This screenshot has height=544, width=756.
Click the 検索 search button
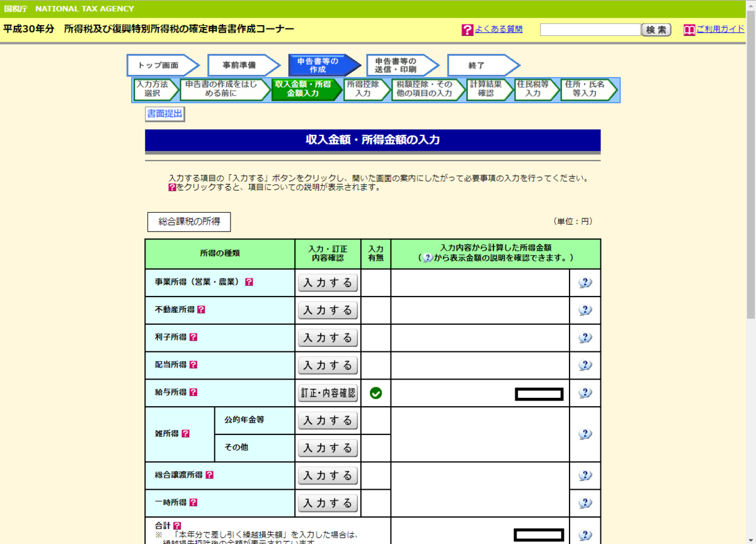click(656, 30)
